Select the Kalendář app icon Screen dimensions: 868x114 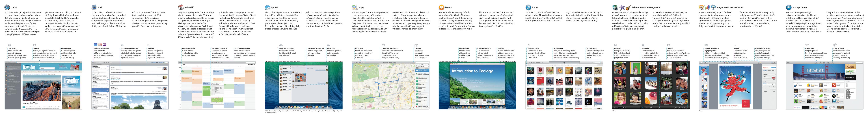[x=181, y=7]
